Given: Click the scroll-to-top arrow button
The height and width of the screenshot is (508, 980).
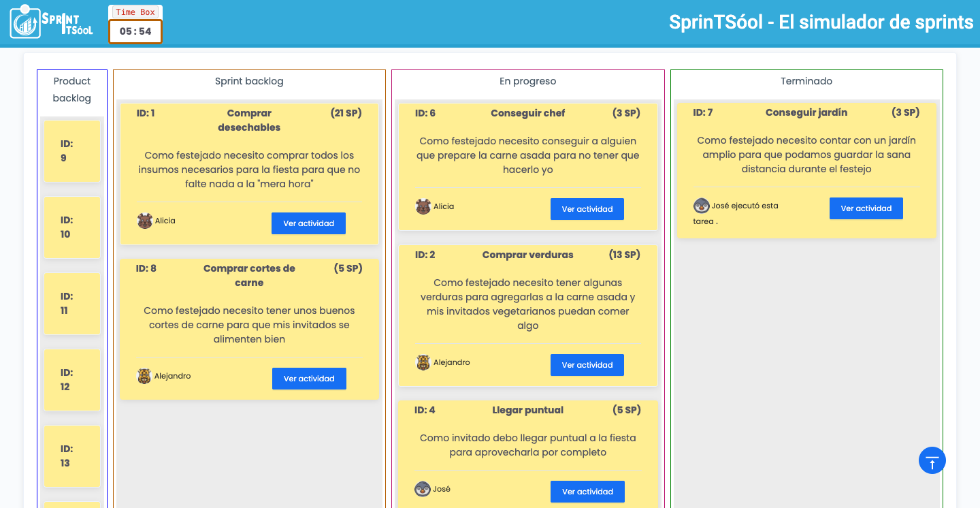Looking at the screenshot, I should point(932,461).
